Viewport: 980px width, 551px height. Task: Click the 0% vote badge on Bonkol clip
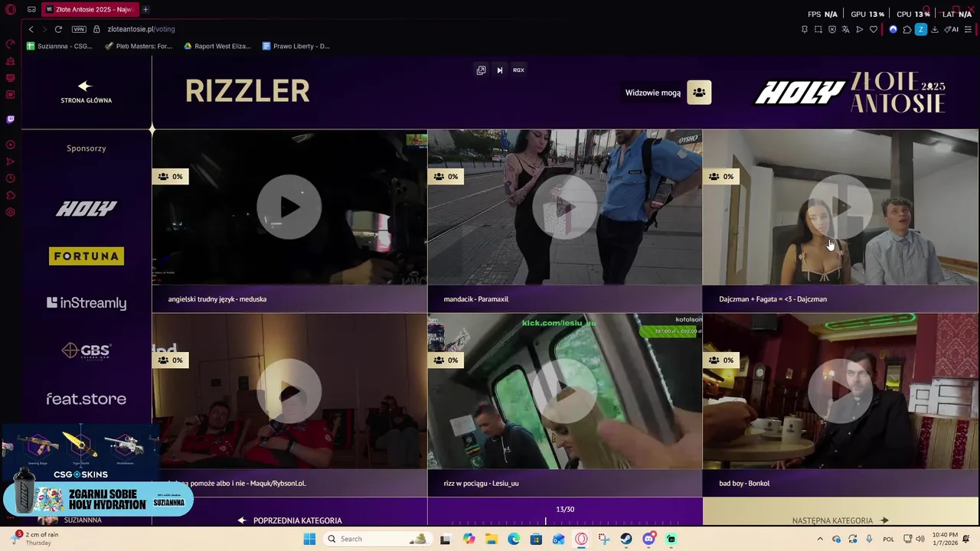tap(721, 360)
